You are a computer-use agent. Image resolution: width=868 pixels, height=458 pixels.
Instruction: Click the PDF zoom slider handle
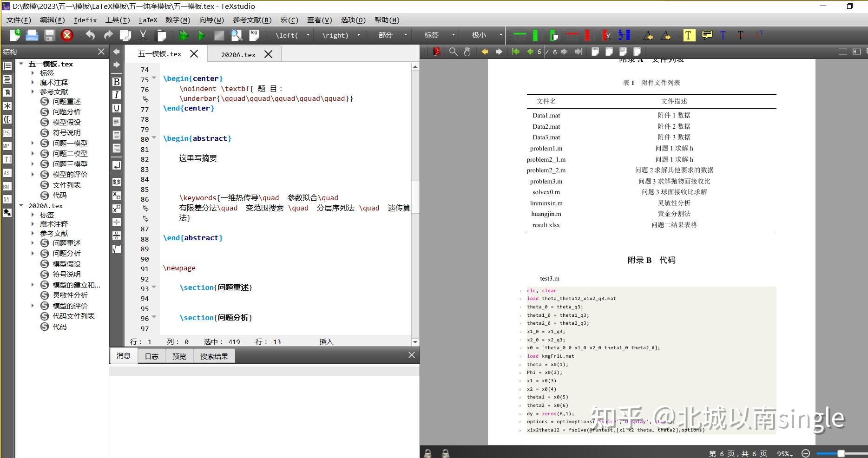(841, 453)
